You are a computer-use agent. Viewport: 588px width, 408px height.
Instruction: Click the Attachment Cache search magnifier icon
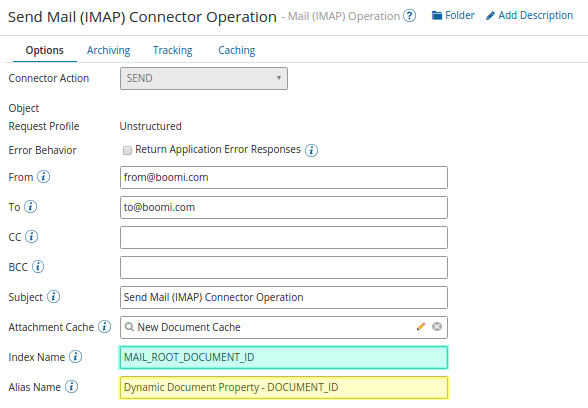129,327
